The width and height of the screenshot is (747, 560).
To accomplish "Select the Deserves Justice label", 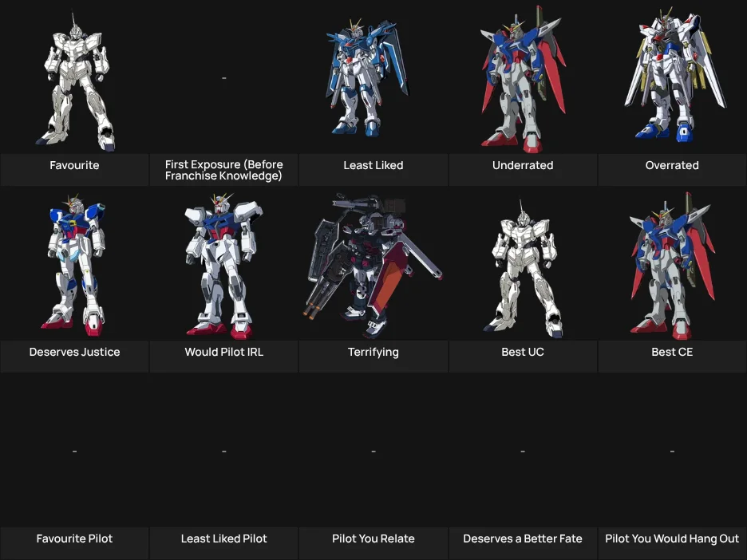I will (74, 352).
